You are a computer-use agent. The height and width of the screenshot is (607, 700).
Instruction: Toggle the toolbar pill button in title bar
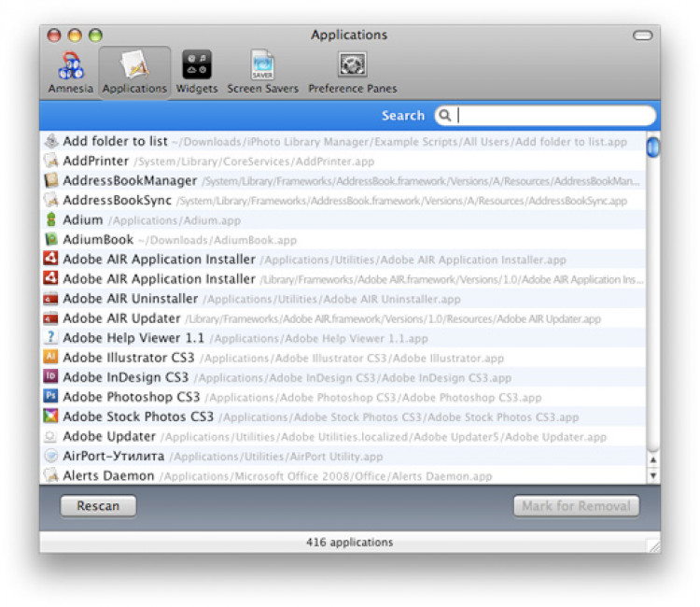click(x=642, y=35)
